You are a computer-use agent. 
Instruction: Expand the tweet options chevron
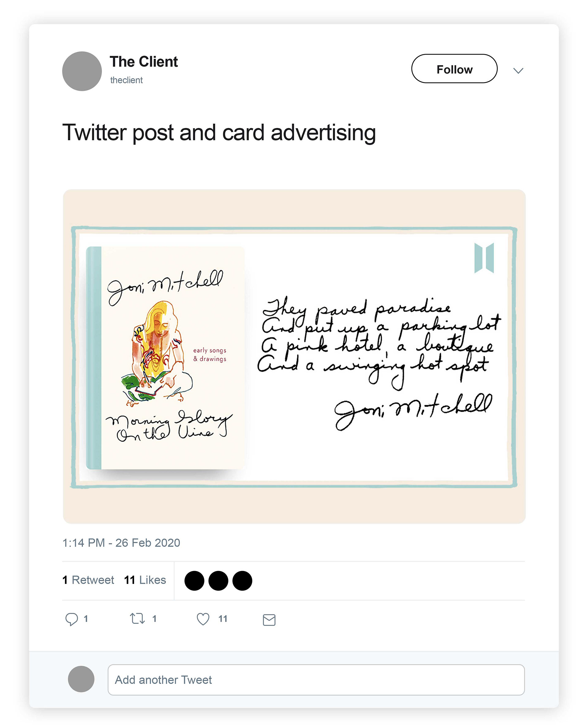tap(518, 70)
